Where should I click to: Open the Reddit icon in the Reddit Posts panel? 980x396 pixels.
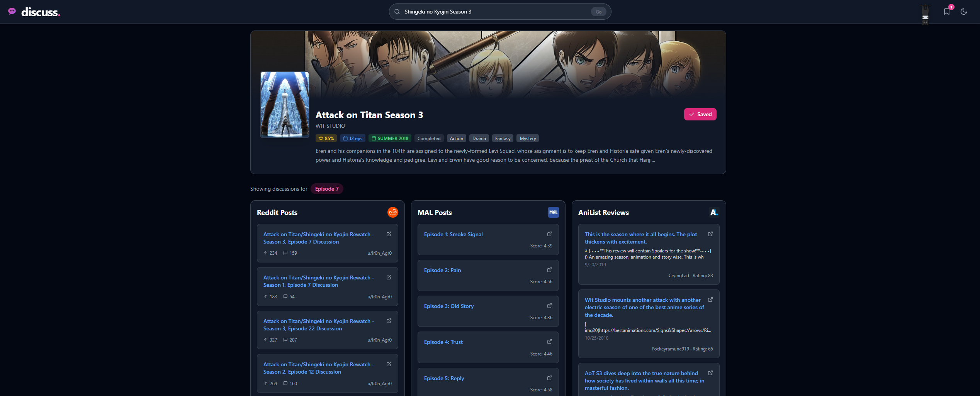point(392,212)
